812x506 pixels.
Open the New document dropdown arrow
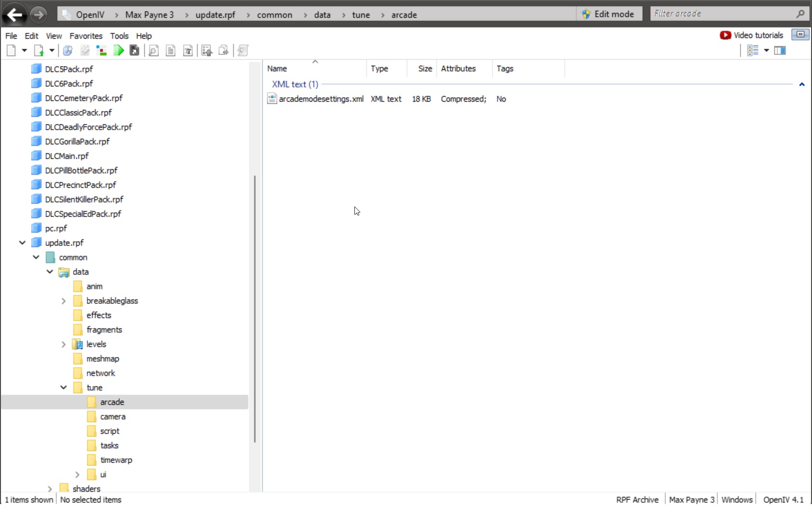coord(24,50)
